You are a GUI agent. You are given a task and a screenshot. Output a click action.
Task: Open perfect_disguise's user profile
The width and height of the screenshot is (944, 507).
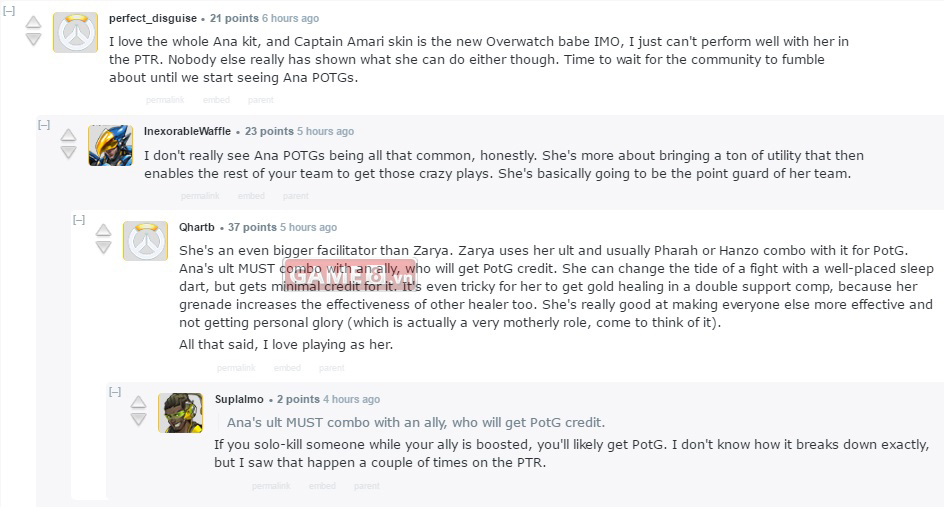click(x=153, y=18)
